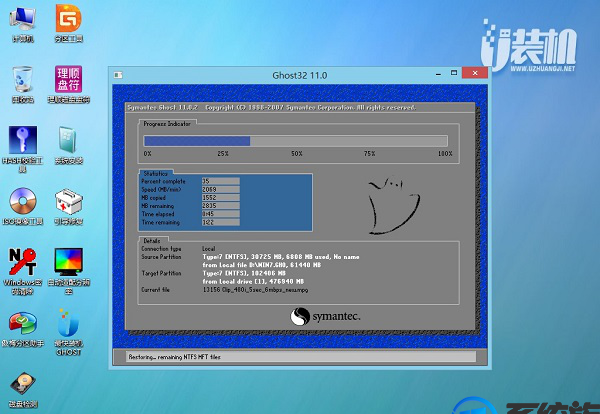Click the Percent complete value 35
600x414 pixels.
coord(220,181)
